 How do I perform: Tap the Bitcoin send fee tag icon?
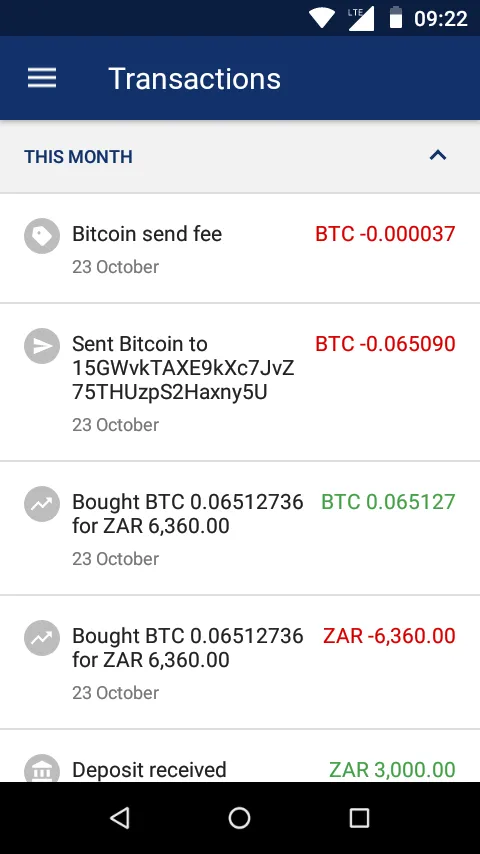pyautogui.click(x=42, y=236)
